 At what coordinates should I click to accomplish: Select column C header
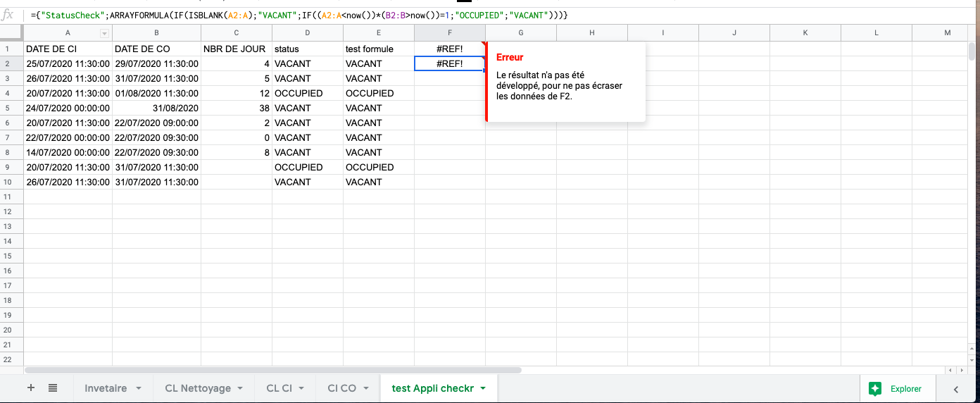tap(237, 33)
